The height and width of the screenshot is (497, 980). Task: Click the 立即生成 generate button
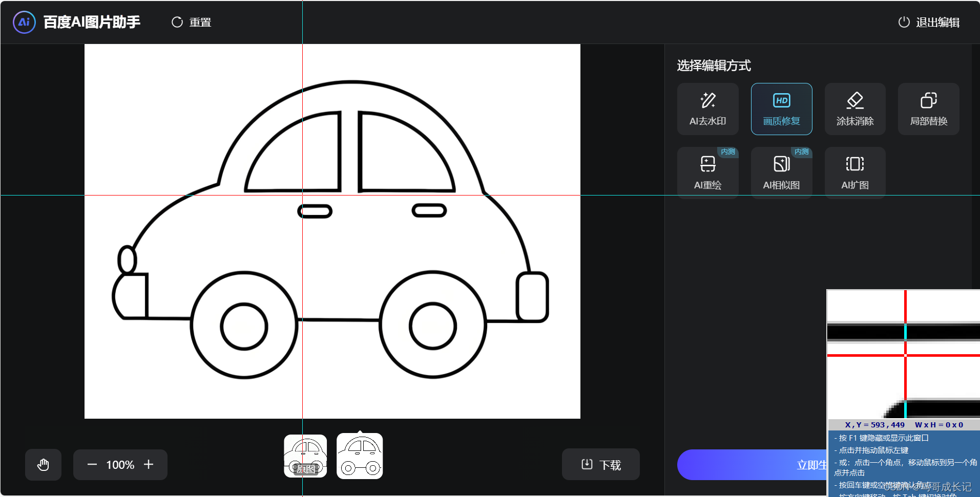(x=752, y=465)
